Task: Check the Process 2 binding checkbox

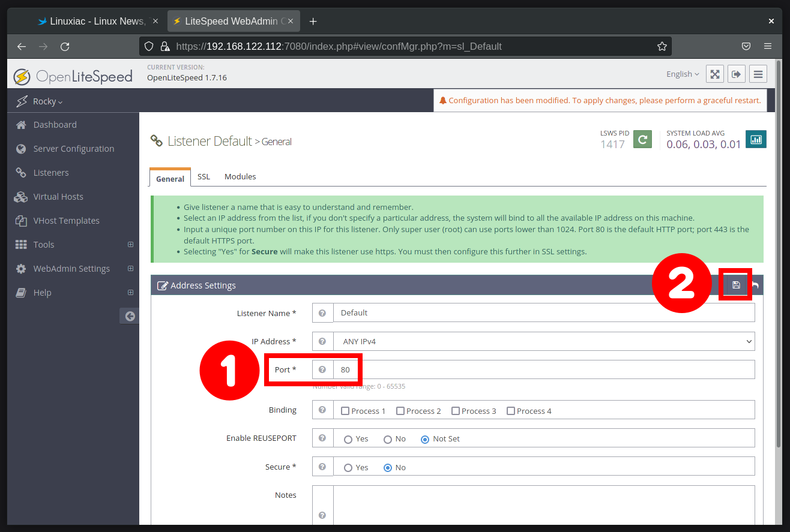Action: point(400,411)
